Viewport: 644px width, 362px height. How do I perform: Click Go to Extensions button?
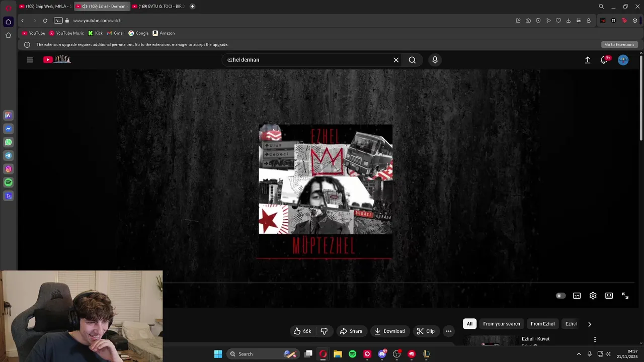(619, 44)
